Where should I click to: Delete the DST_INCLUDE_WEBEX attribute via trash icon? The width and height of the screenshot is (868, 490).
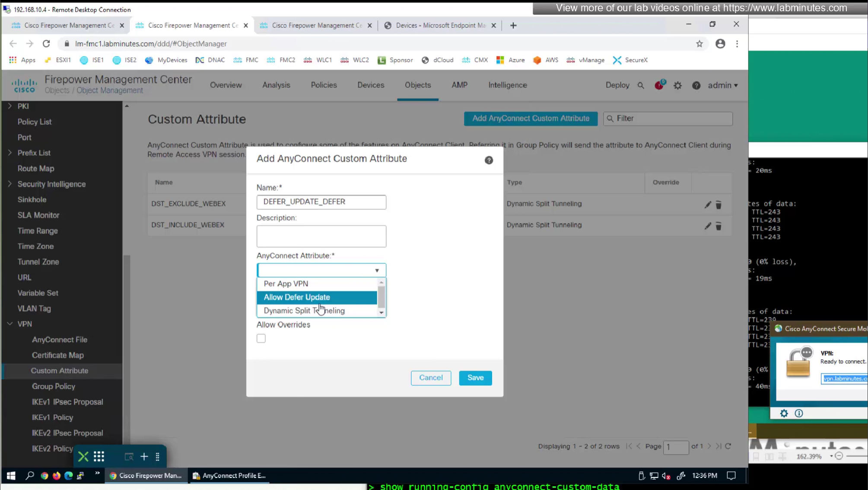tap(719, 226)
